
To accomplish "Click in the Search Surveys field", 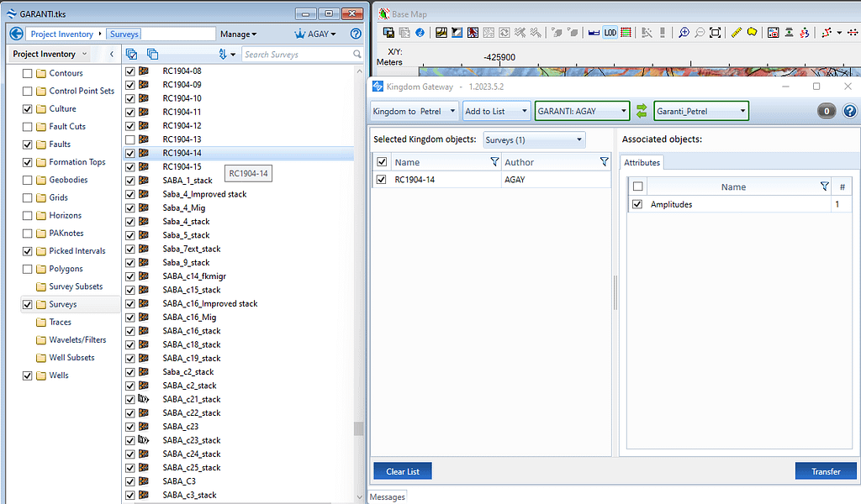I will click(297, 55).
